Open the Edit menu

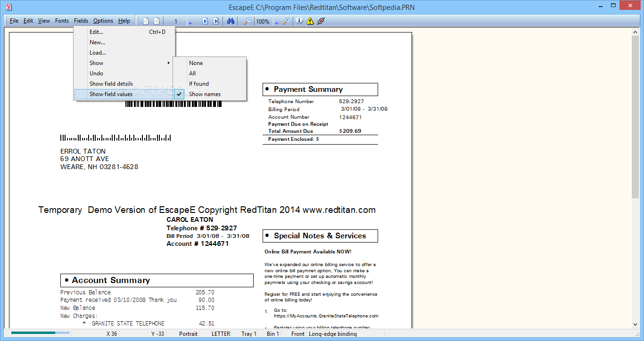click(28, 21)
